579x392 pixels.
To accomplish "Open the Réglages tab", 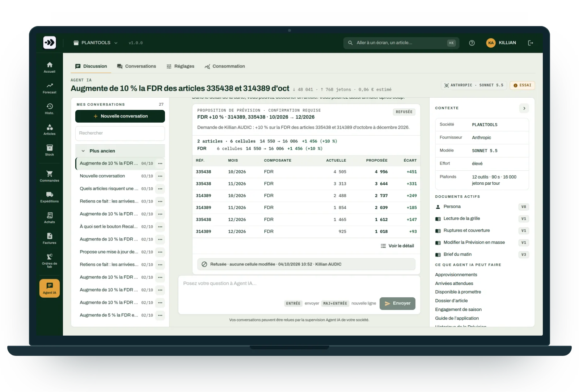I will pos(180,66).
